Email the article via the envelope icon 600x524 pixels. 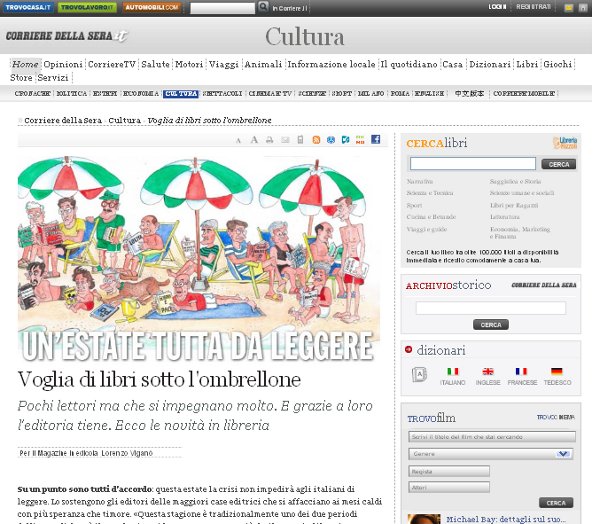click(x=285, y=140)
